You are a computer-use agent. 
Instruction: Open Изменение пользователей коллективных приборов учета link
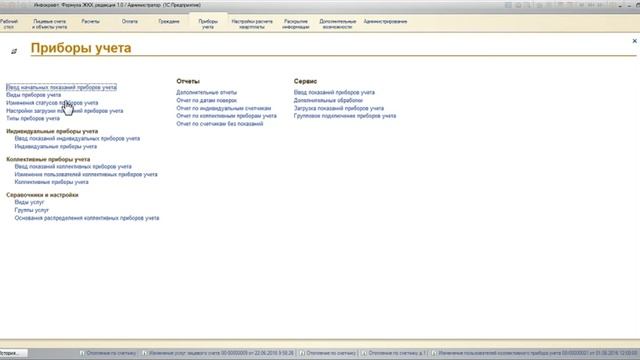(x=86, y=174)
